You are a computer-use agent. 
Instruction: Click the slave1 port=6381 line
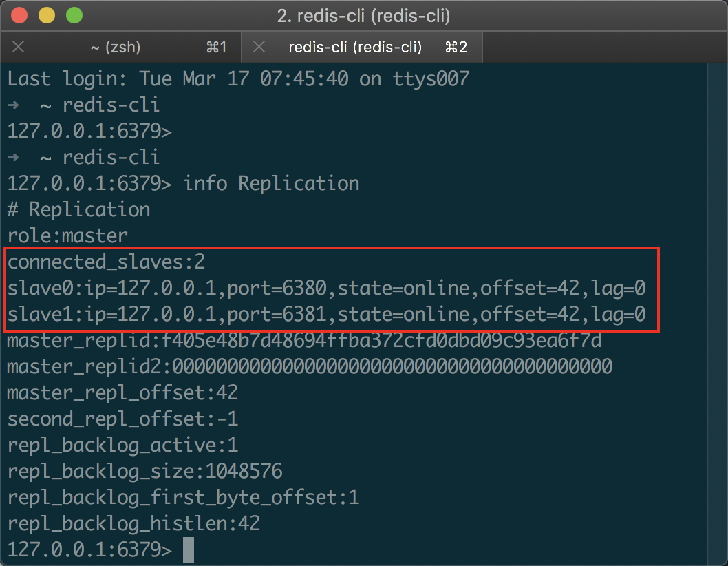326,314
